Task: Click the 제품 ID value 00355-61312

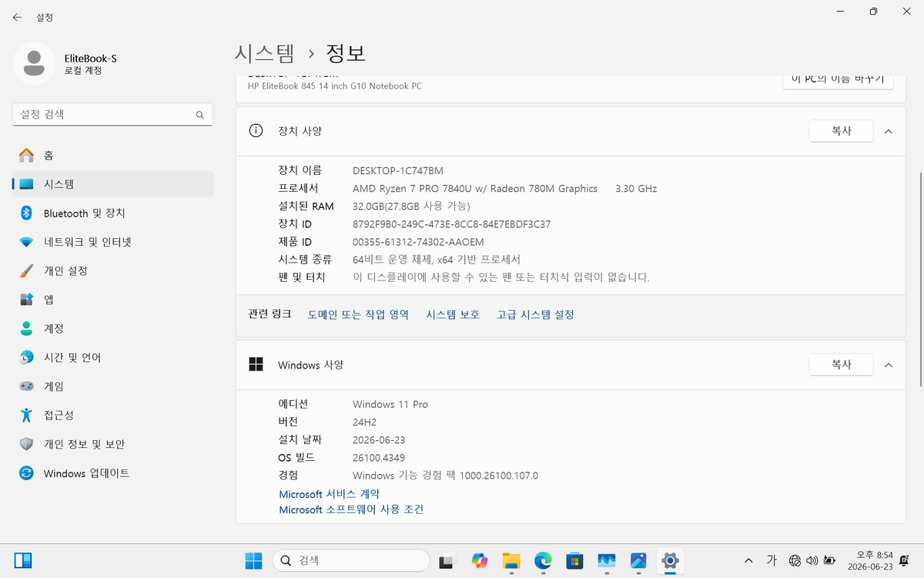Action: coord(418,242)
